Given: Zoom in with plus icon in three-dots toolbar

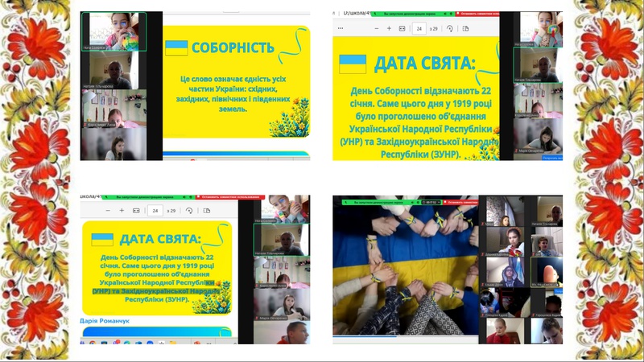Looking at the screenshot, I should click(389, 28).
